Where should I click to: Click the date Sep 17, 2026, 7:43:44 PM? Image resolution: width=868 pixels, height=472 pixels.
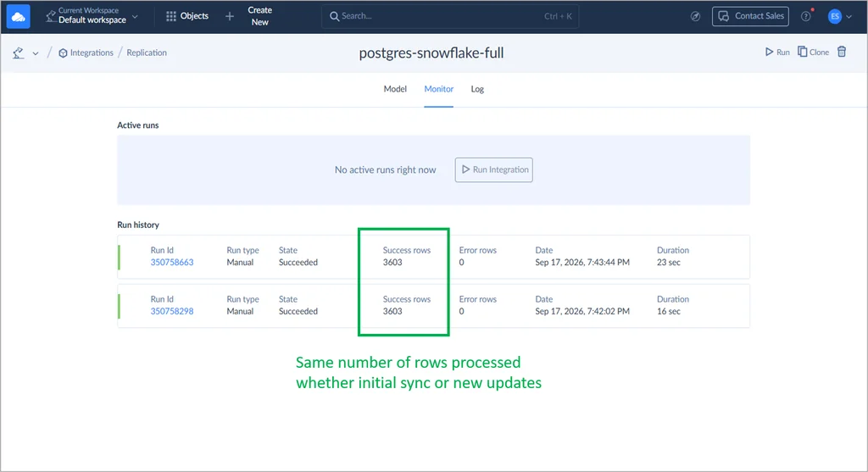pos(581,263)
